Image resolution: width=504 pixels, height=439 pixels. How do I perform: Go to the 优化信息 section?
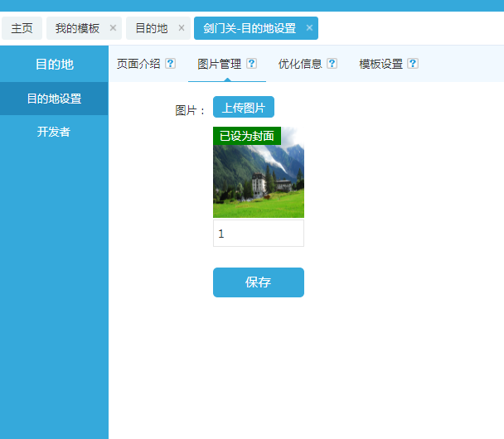click(x=299, y=64)
